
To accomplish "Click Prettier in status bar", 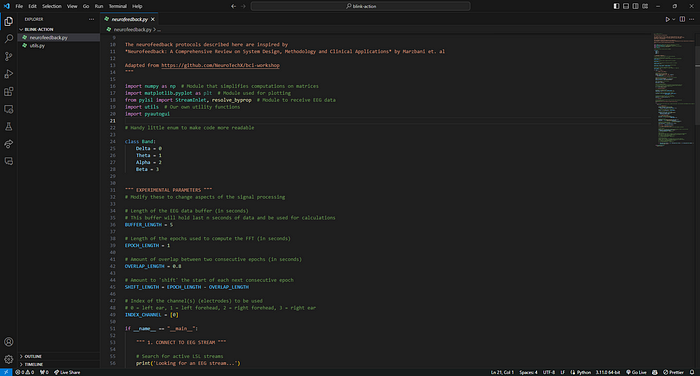I will (x=673, y=372).
